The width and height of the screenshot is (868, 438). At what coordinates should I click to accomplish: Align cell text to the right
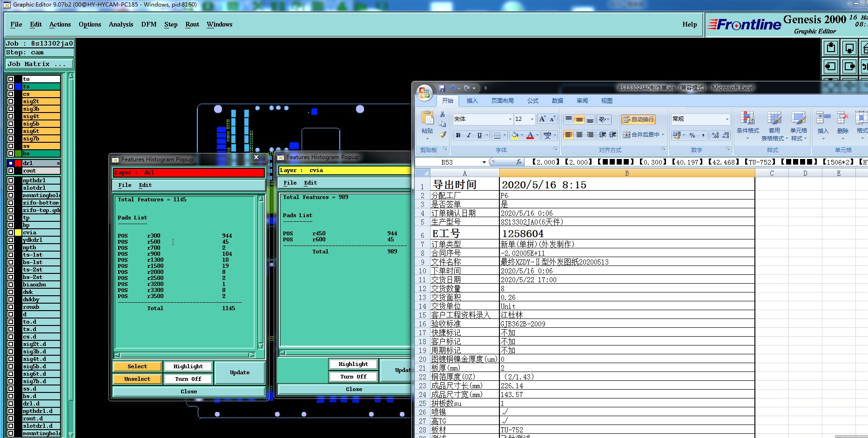click(590, 135)
